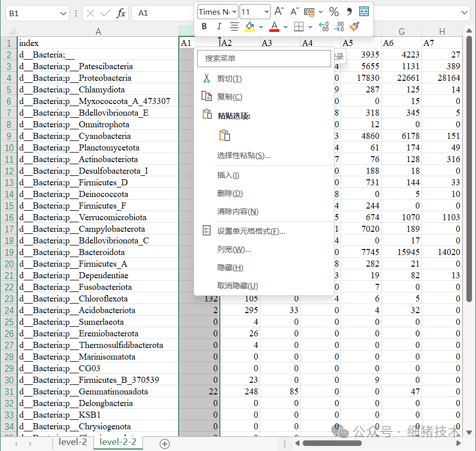
Task: Click the vertical scrollbar down arrow
Action: coord(469,432)
